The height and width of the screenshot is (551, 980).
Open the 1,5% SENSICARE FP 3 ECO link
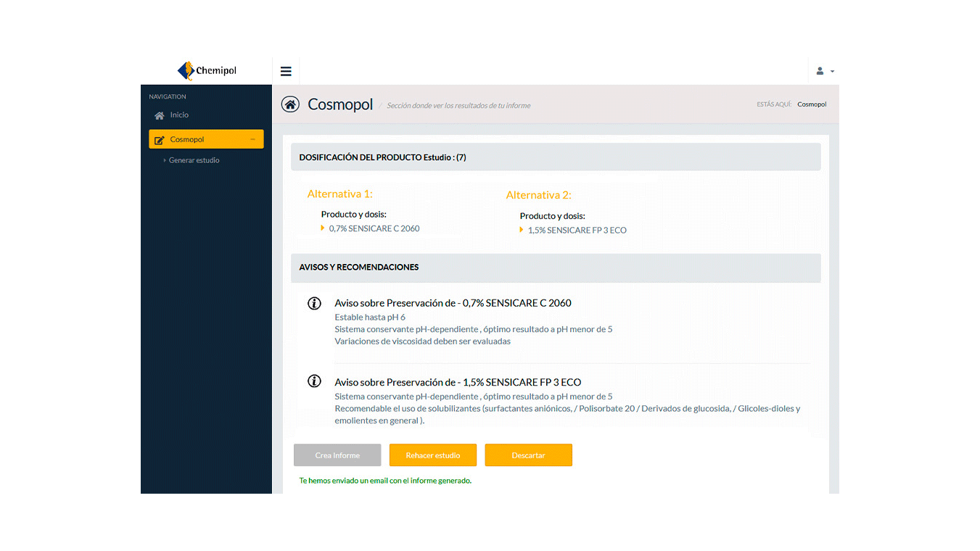(577, 230)
